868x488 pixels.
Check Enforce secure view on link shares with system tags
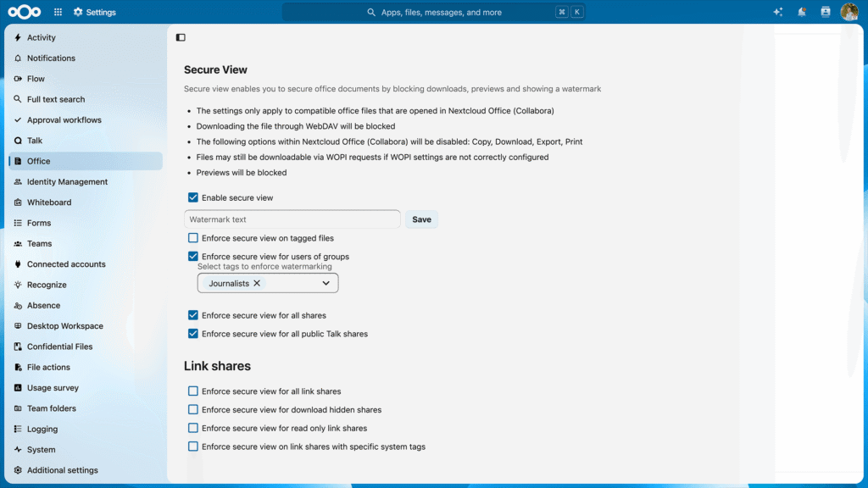(x=192, y=446)
